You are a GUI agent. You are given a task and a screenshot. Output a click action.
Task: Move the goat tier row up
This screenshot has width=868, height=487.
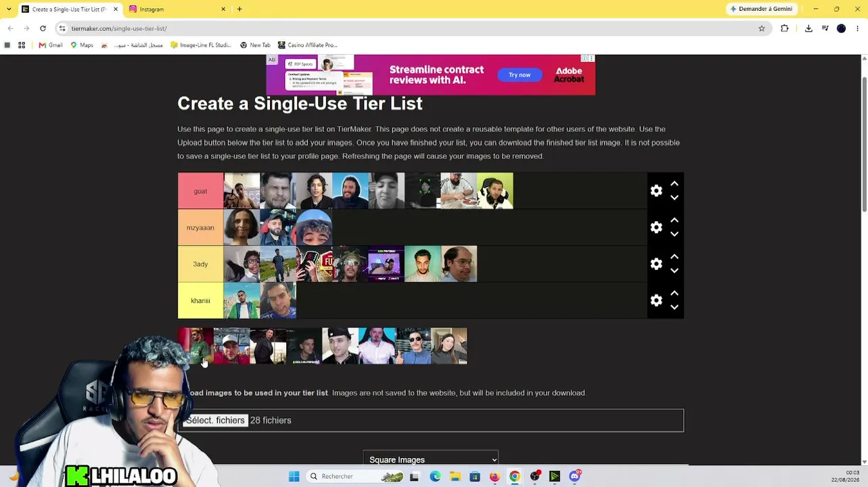tap(675, 183)
